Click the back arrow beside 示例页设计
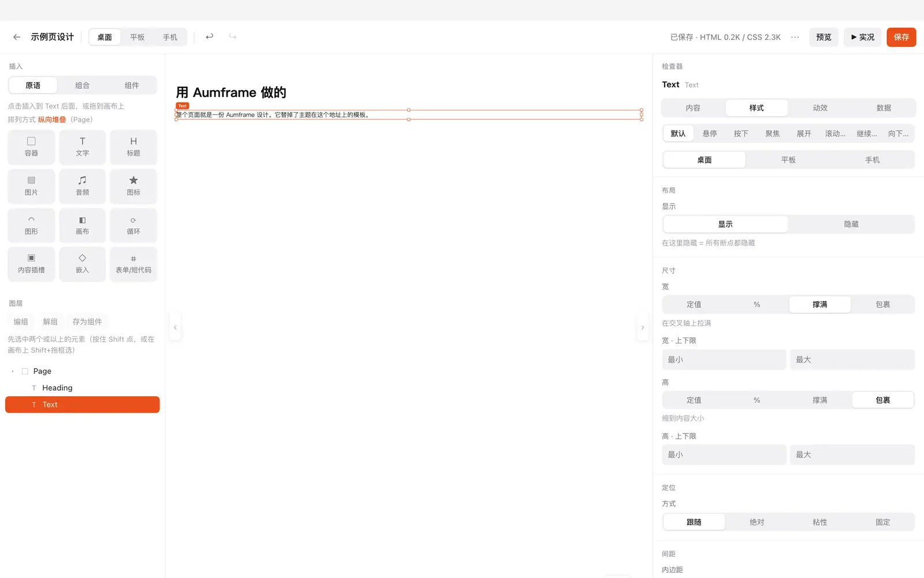 click(17, 37)
